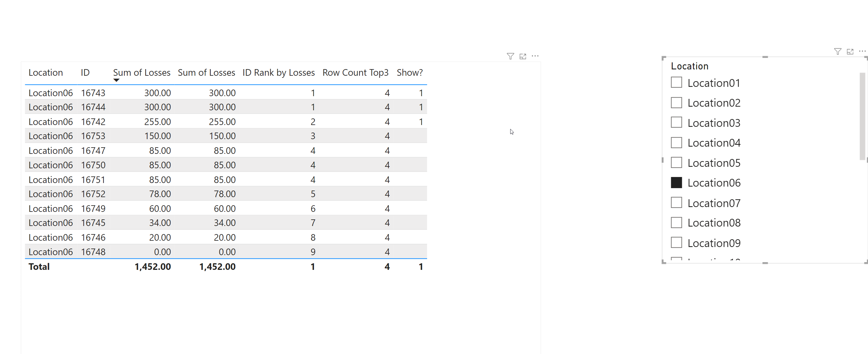Click the Location slicer title
The height and width of the screenshot is (354, 868).
689,66
